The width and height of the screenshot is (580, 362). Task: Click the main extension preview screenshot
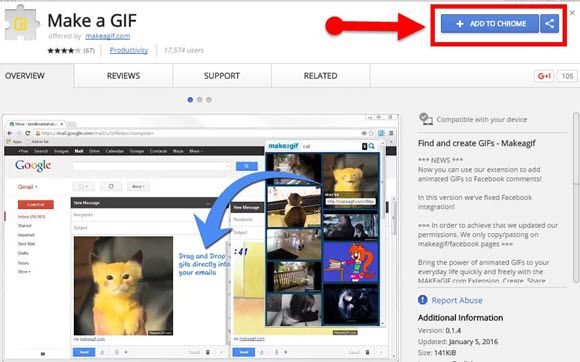[x=200, y=237]
